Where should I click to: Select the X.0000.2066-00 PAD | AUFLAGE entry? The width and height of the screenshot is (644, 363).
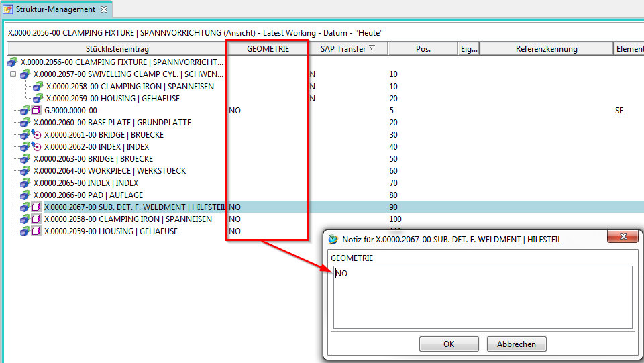click(88, 195)
